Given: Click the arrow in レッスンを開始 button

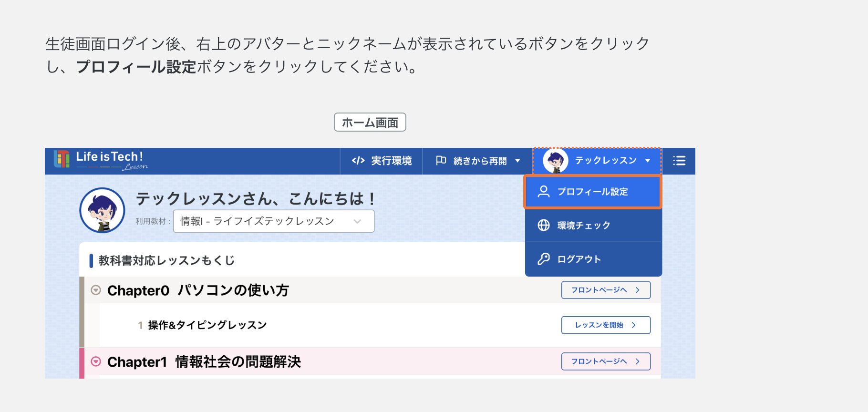Looking at the screenshot, I should pyautogui.click(x=634, y=325).
